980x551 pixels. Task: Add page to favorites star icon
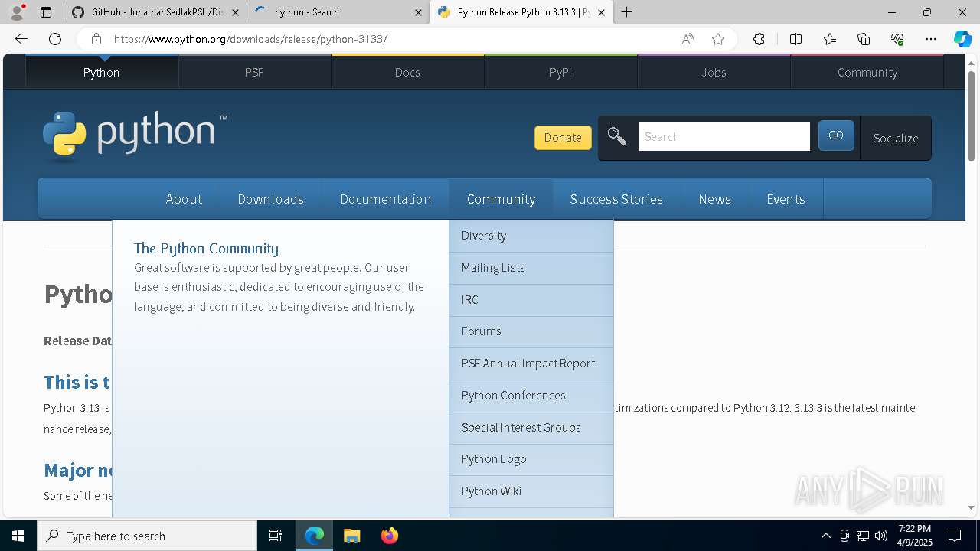click(x=718, y=39)
